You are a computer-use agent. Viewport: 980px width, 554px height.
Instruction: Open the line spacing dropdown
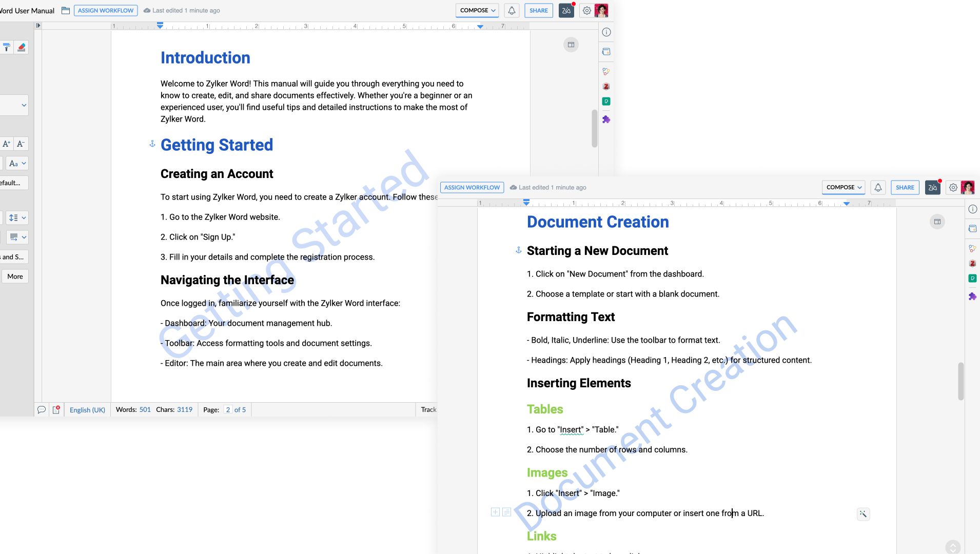coord(17,217)
